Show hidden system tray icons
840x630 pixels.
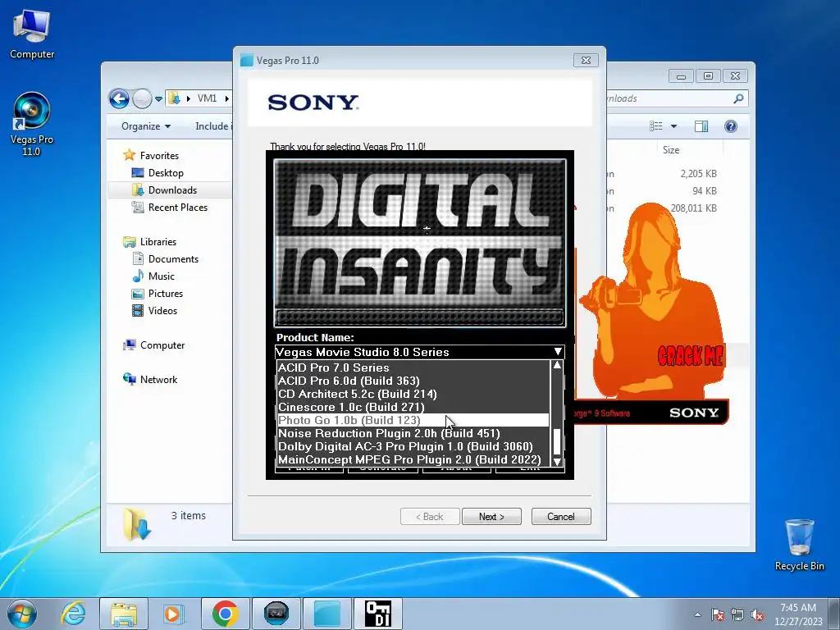click(697, 614)
